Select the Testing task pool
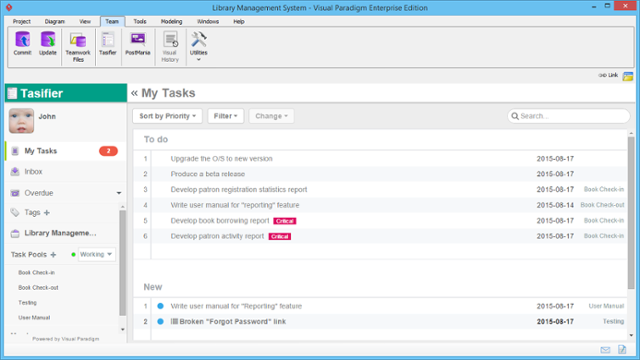The height and width of the screenshot is (360, 640). point(27,303)
